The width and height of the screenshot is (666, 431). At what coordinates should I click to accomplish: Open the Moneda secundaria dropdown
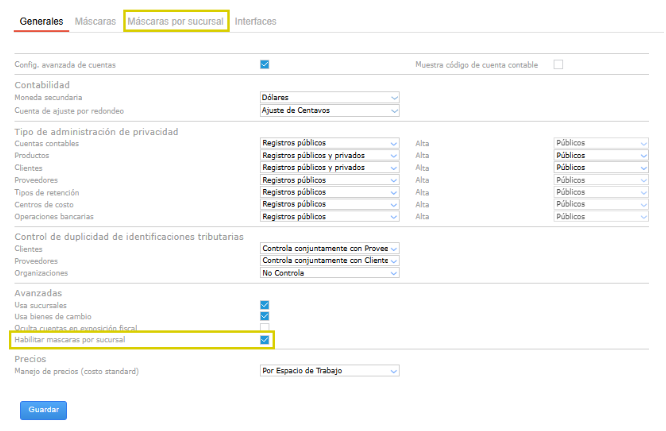point(329,98)
